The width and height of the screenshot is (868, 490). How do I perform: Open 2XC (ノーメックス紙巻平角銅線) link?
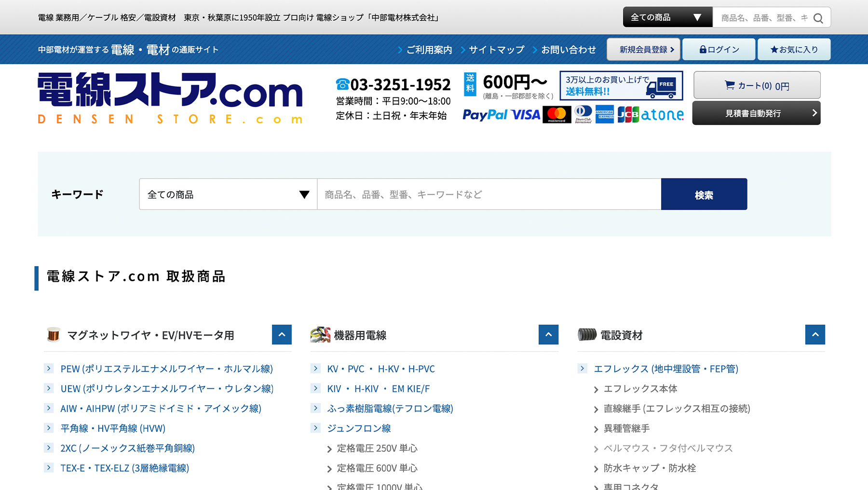(x=127, y=448)
